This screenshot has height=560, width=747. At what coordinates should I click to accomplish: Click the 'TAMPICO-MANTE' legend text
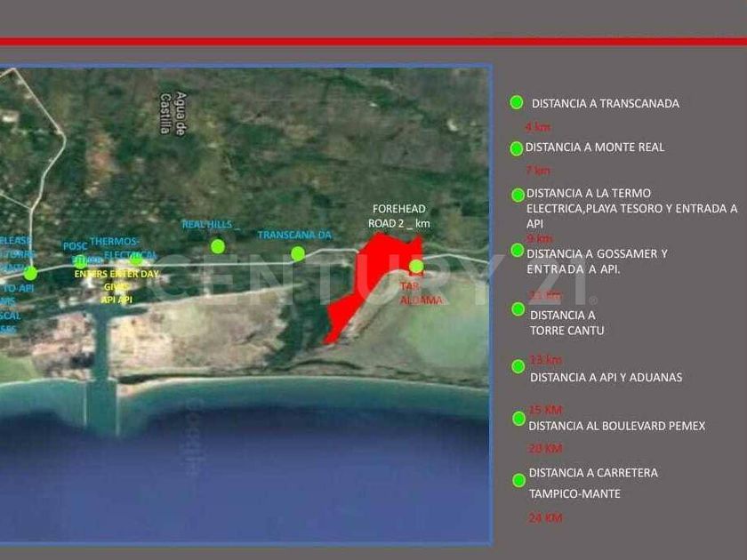coord(574,494)
